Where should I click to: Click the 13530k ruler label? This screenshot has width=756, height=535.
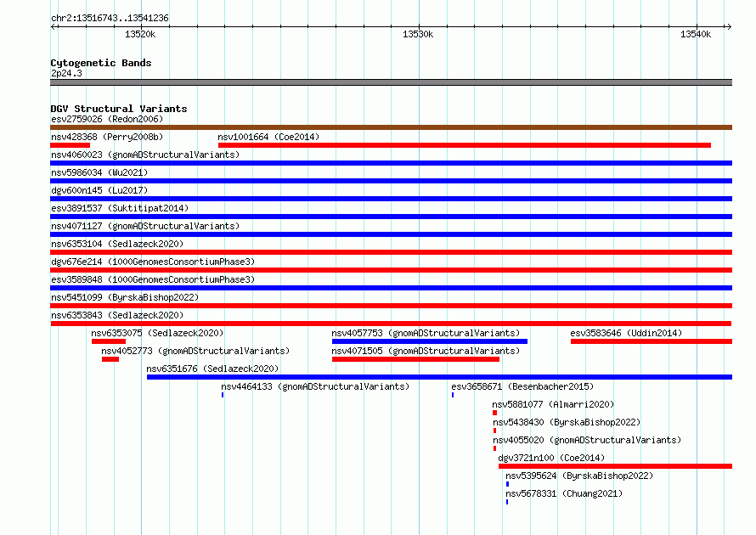coord(418,34)
